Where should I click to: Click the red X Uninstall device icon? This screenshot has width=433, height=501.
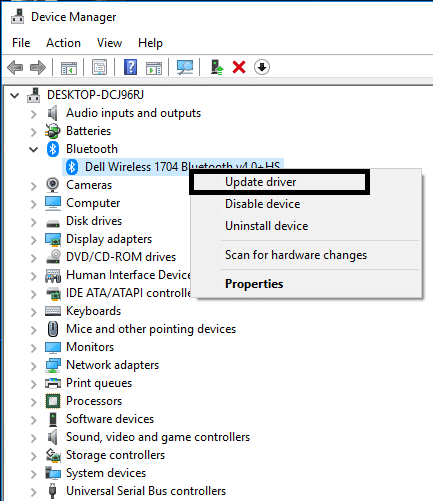[239, 67]
